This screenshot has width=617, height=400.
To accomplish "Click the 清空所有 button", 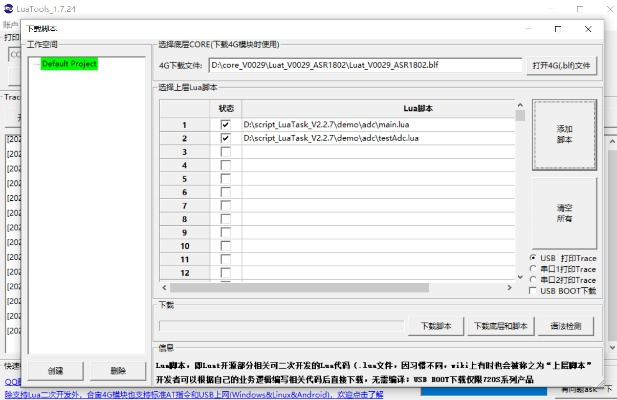I will coord(564,213).
